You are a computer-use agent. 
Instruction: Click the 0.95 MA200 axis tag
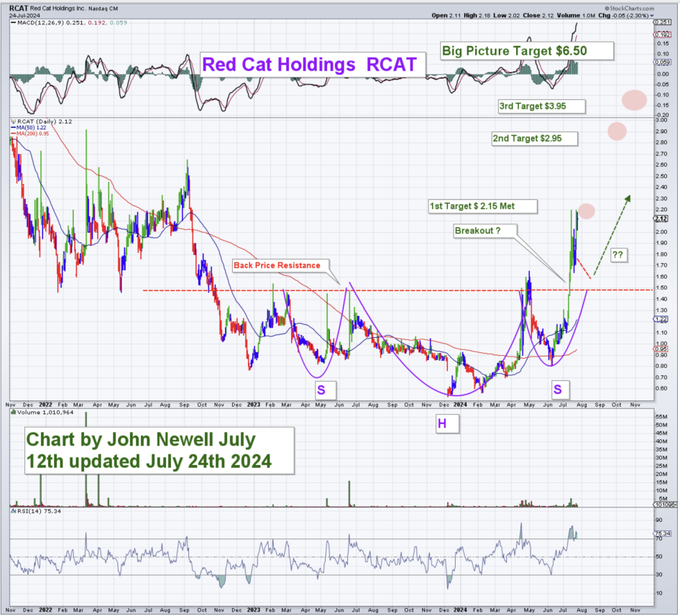tap(661, 349)
